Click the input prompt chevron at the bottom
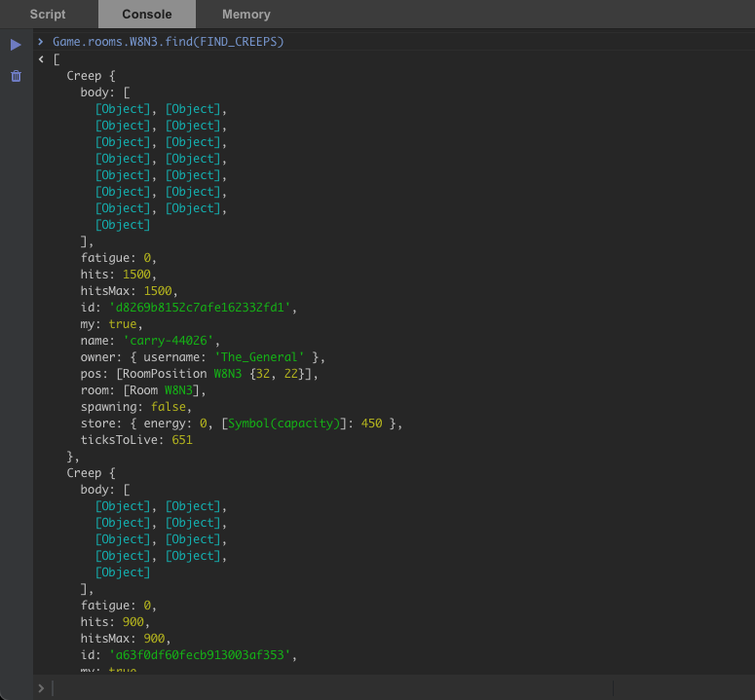 (x=41, y=688)
